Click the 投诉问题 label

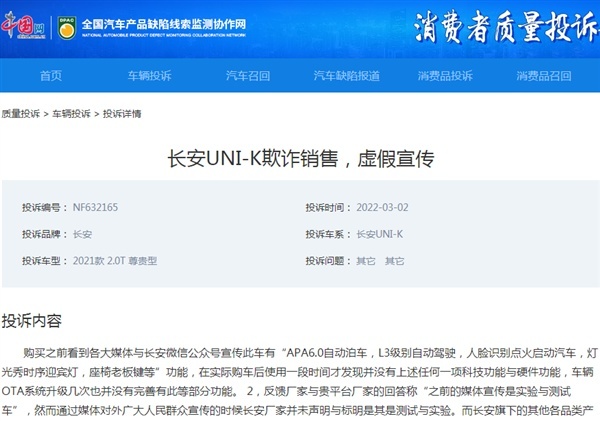pos(328,261)
